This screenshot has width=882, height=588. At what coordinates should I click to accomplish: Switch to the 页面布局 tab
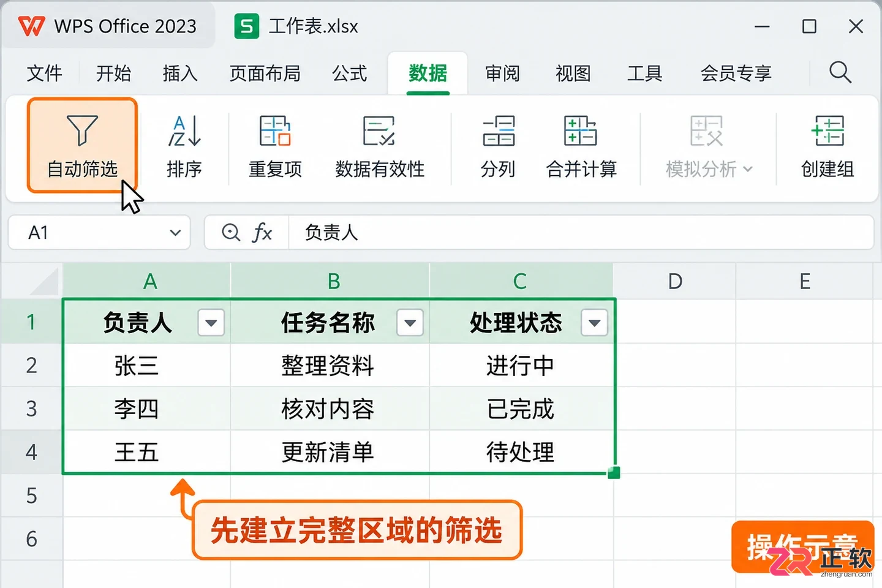(265, 73)
